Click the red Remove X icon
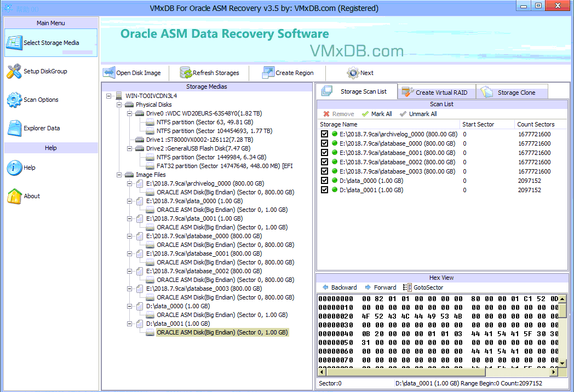Viewport: 574px width, 392px height. point(326,114)
